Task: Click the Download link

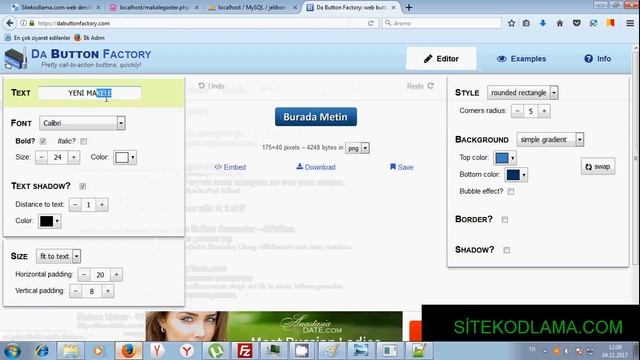Action: 316,167
